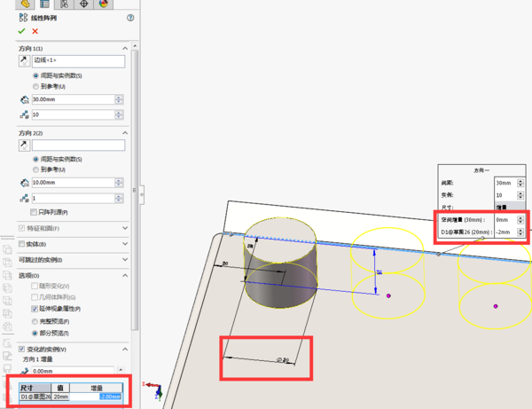Select the 部分预览 radio button
Screen dimensions: 532x409
pyautogui.click(x=35, y=333)
